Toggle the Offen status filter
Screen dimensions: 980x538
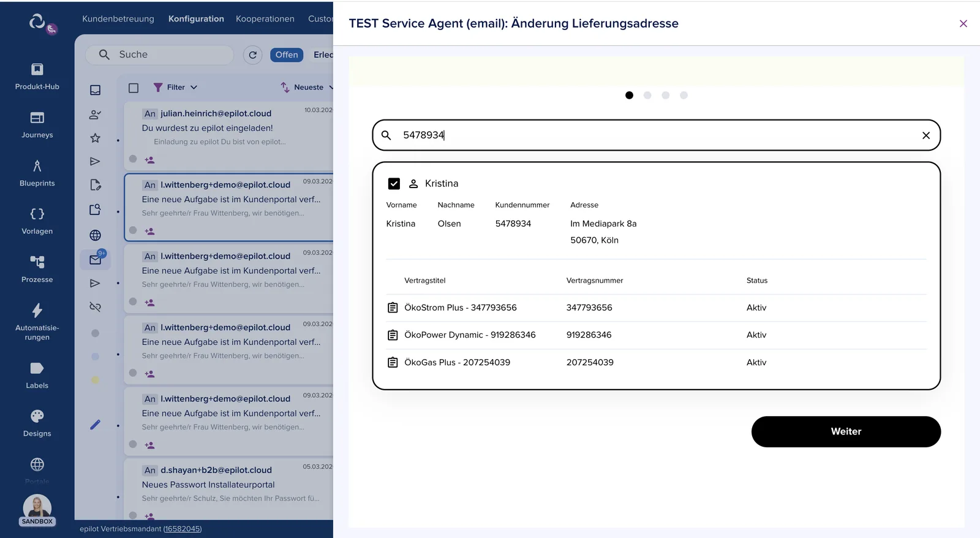tap(286, 55)
